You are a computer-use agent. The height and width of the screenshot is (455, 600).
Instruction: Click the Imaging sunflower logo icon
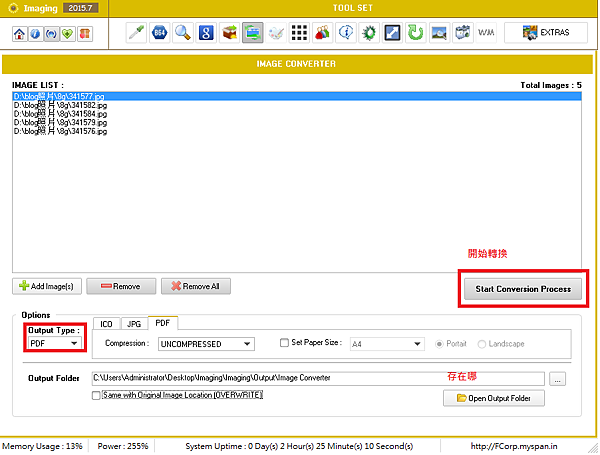click(x=13, y=8)
